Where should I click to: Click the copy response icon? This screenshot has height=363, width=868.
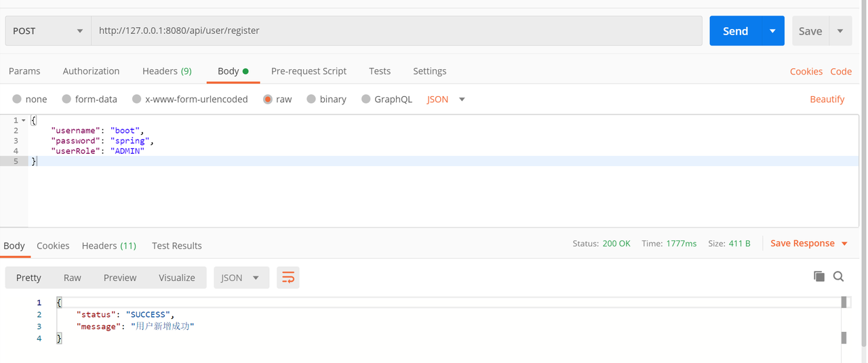pos(818,276)
